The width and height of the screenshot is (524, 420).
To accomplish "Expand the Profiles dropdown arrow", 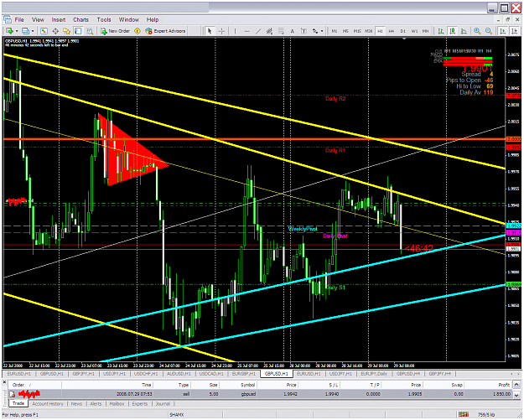I will pos(33,31).
